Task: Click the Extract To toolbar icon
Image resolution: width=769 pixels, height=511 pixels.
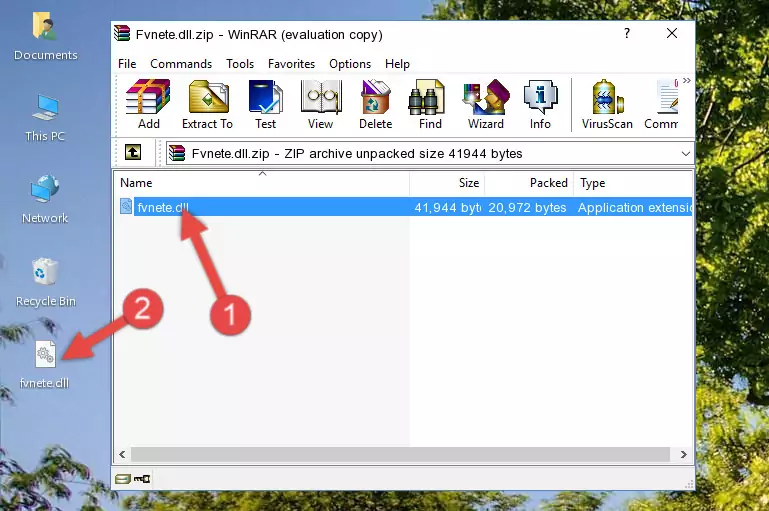Action: (x=207, y=104)
